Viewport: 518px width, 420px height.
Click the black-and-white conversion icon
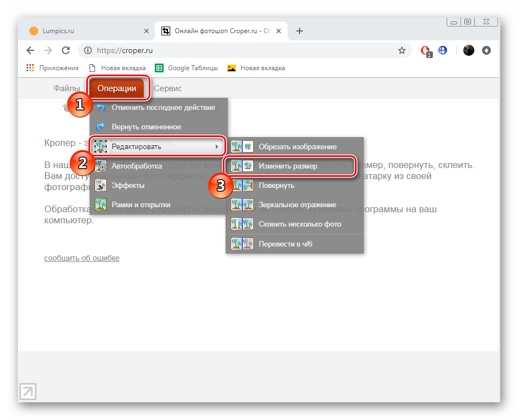click(x=242, y=244)
